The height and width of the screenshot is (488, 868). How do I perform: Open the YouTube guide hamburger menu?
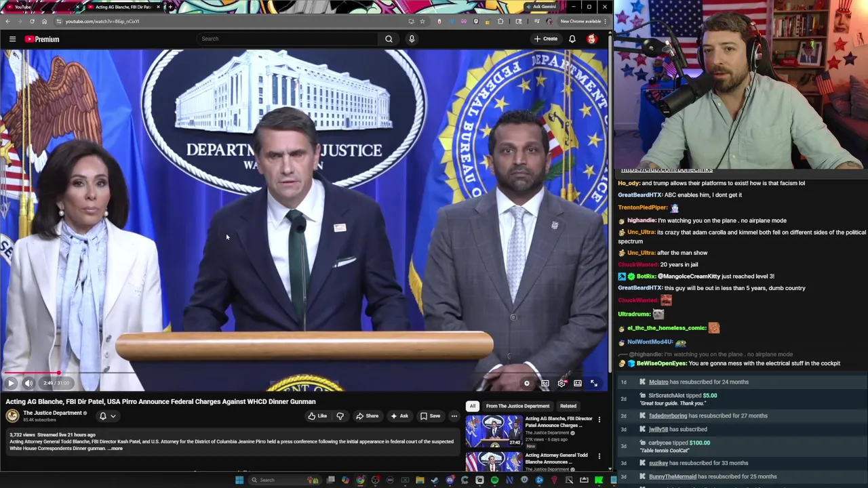[12, 39]
